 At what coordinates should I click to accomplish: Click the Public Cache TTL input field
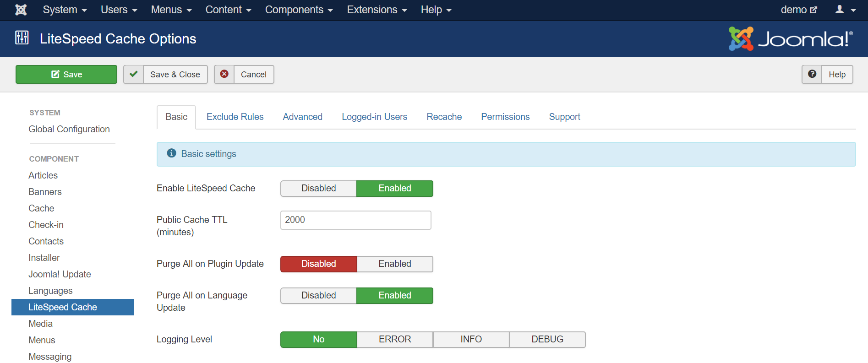[x=356, y=220]
